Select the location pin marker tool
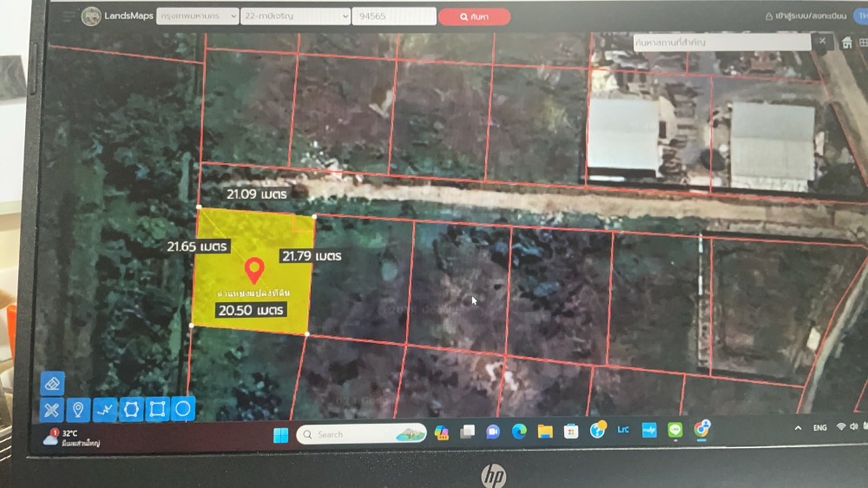 point(78,409)
